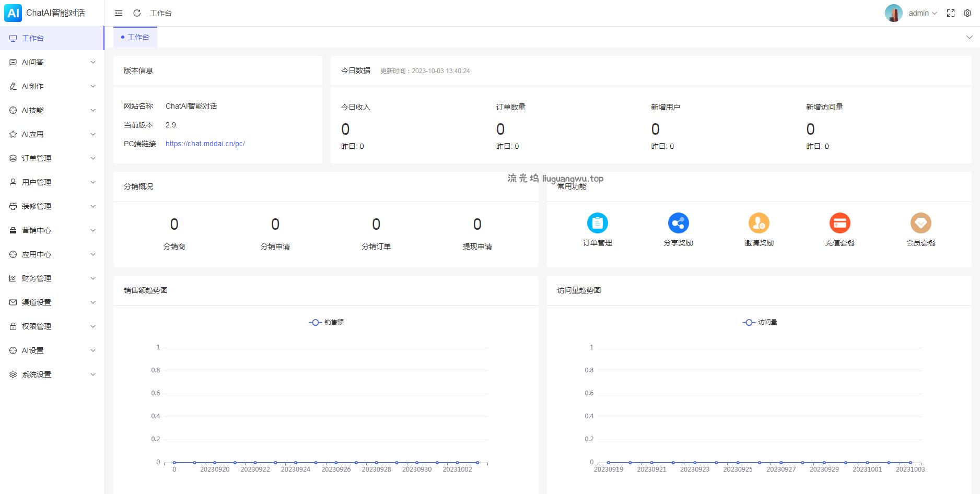Viewport: 980px width, 494px height.
Task: Toggle the 访问量 legend series
Action: [760, 322]
